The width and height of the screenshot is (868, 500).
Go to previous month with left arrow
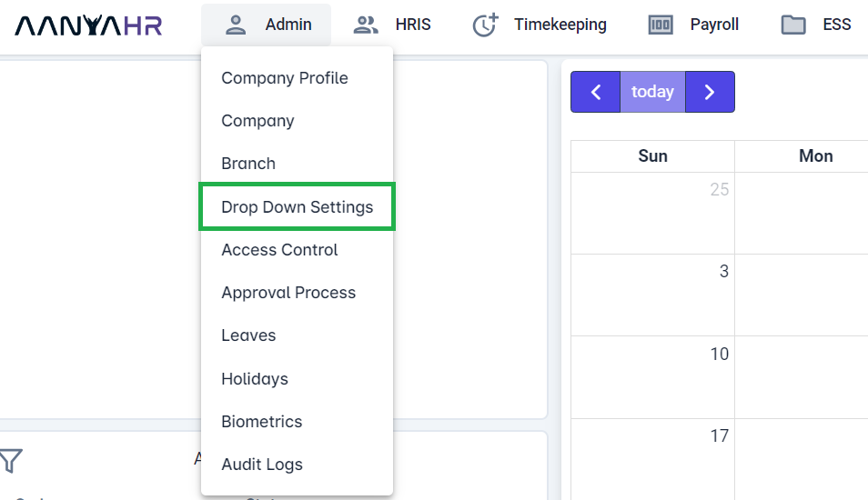[x=596, y=92]
